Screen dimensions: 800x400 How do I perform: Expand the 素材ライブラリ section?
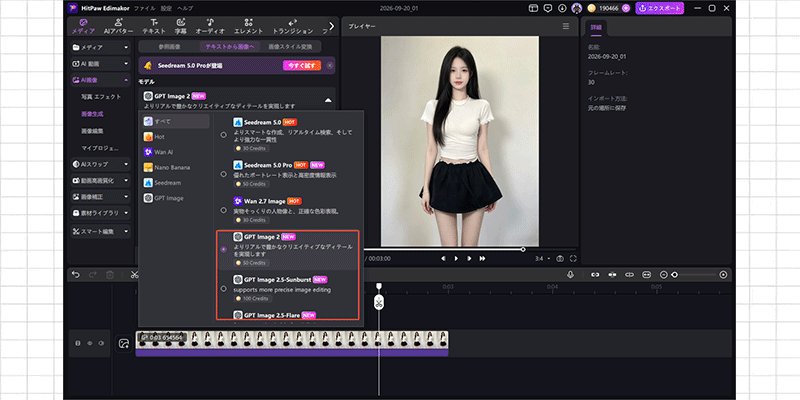[x=101, y=213]
